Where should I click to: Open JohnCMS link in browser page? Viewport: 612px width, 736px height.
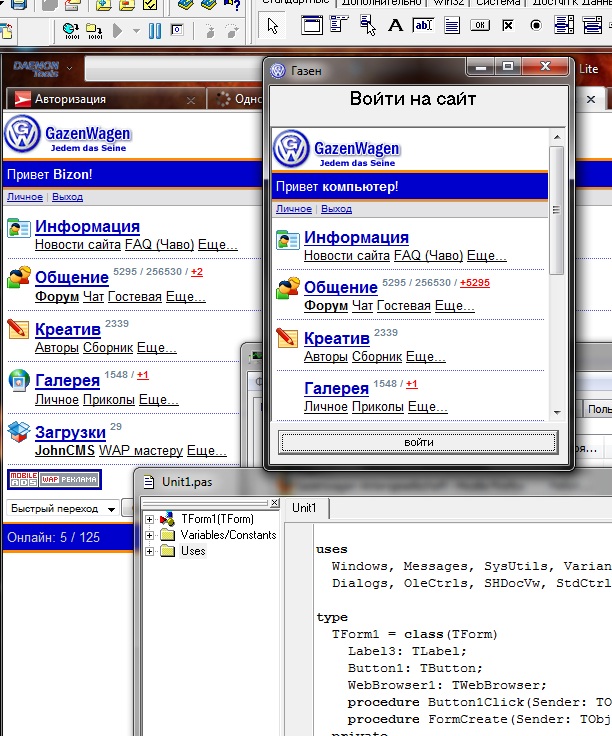click(x=65, y=451)
